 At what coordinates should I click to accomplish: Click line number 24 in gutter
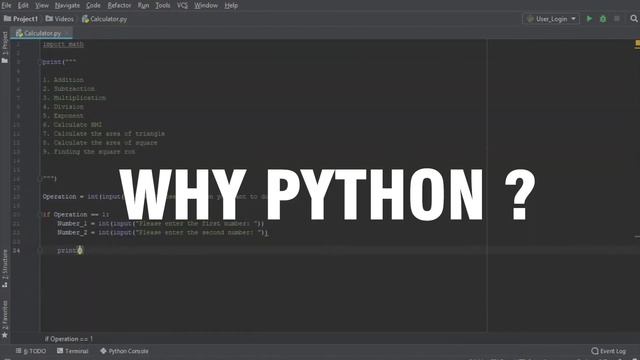[16, 250]
